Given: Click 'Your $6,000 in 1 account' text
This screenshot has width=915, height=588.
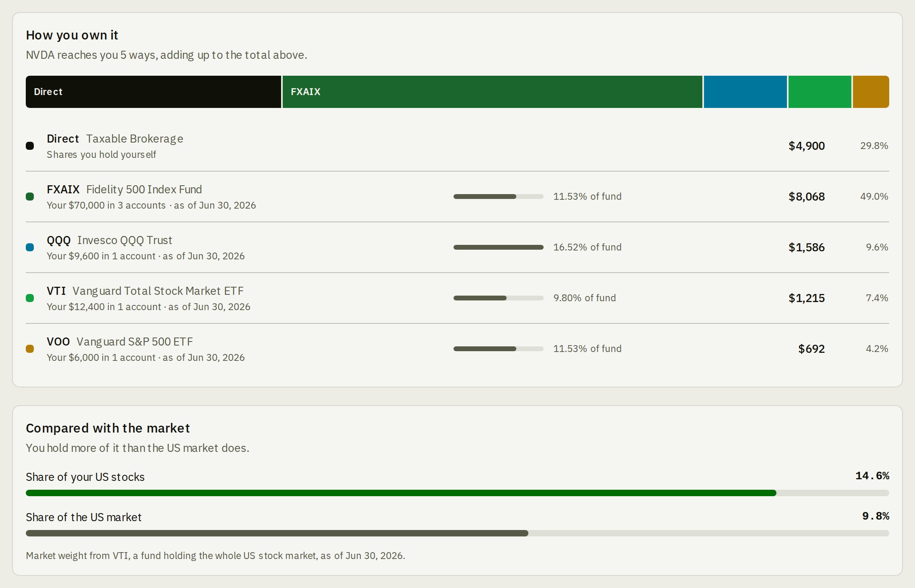Looking at the screenshot, I should tap(101, 358).
